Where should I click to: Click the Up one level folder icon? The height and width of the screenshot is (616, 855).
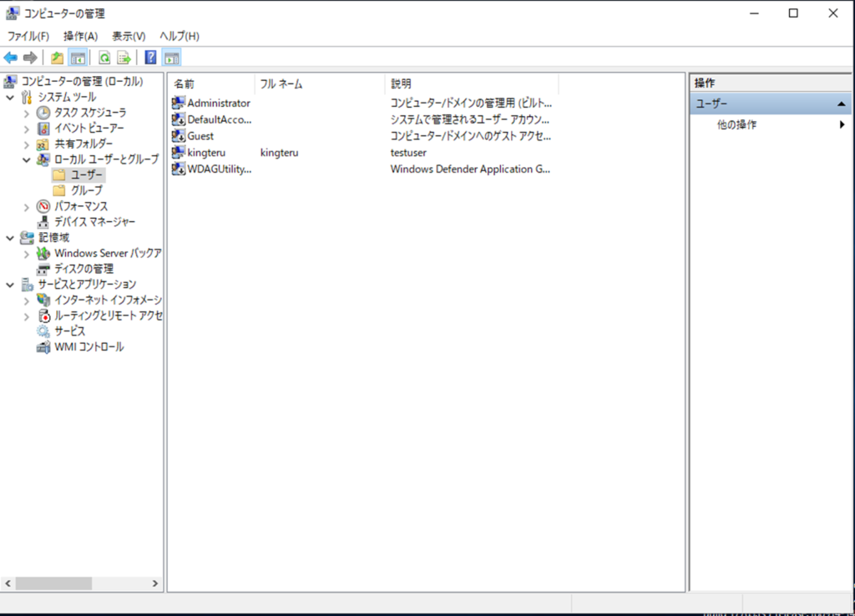pyautogui.click(x=57, y=58)
